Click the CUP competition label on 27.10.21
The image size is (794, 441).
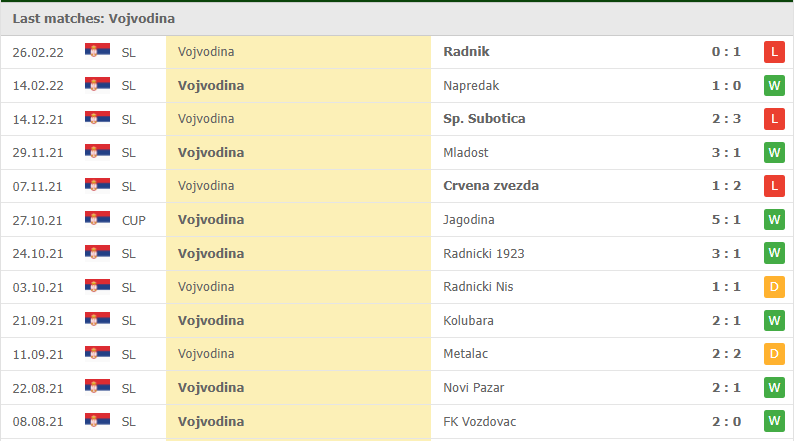click(x=134, y=221)
